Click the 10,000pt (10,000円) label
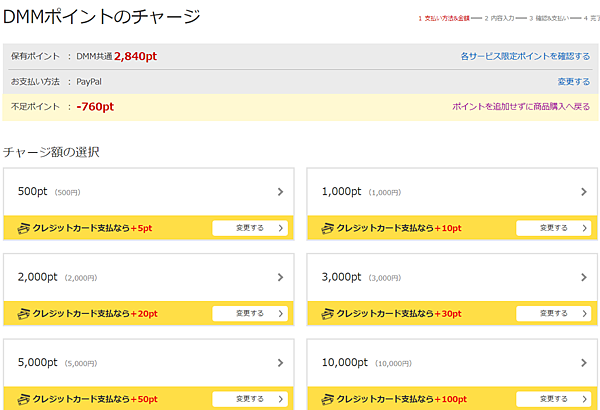600x410 pixels. (x=367, y=362)
